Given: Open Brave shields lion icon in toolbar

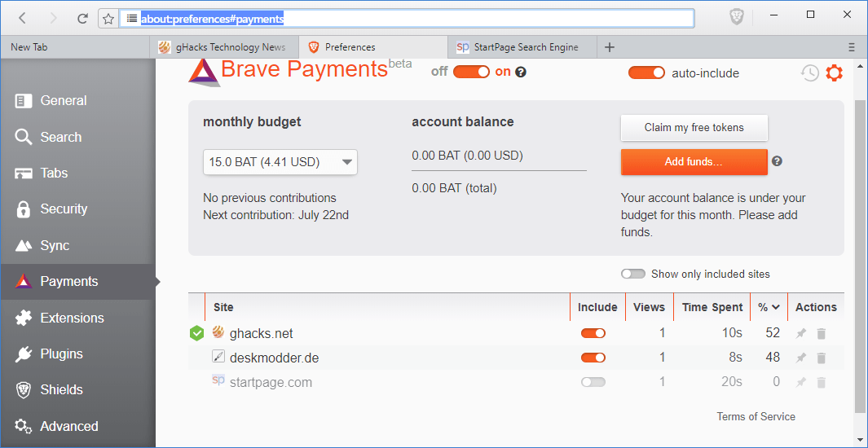Looking at the screenshot, I should (737, 18).
